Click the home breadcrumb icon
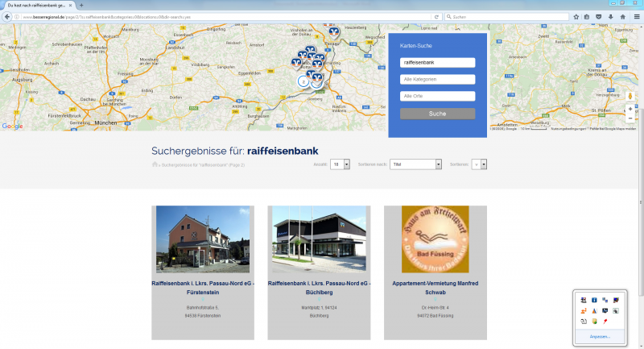This screenshot has height=349, width=644. point(154,164)
